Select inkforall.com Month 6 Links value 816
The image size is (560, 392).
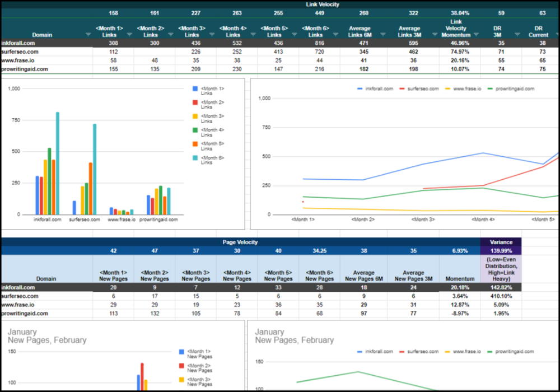pyautogui.click(x=319, y=43)
